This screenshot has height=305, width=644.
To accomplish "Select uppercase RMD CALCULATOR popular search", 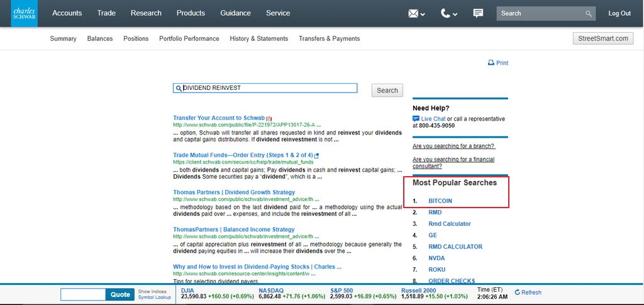I will coord(455,247).
